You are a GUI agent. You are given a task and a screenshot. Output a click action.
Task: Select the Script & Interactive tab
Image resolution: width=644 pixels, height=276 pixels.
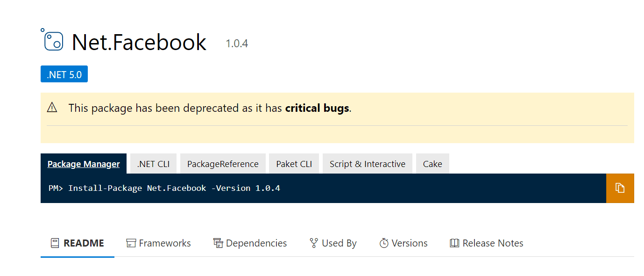[x=367, y=164]
